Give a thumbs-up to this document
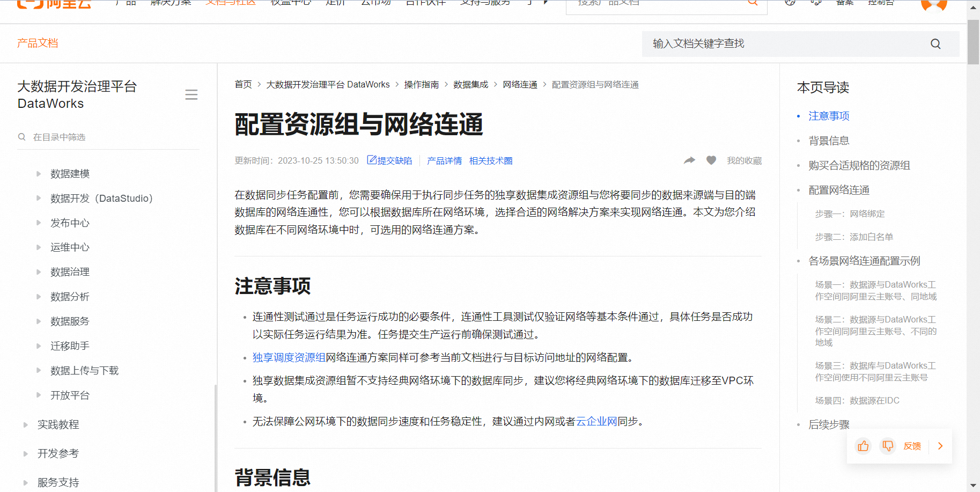 863,446
